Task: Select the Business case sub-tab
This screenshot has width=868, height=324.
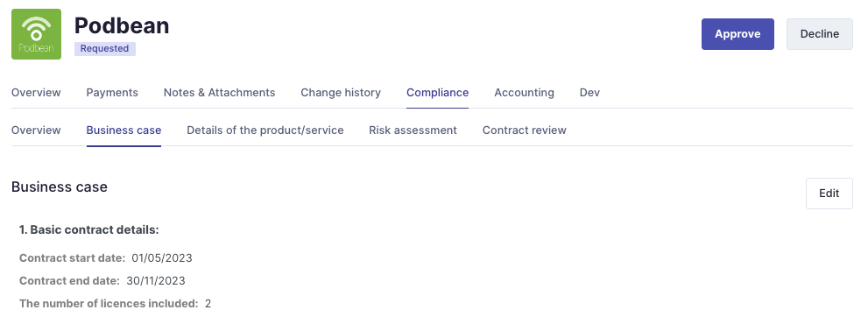Action: [x=123, y=130]
